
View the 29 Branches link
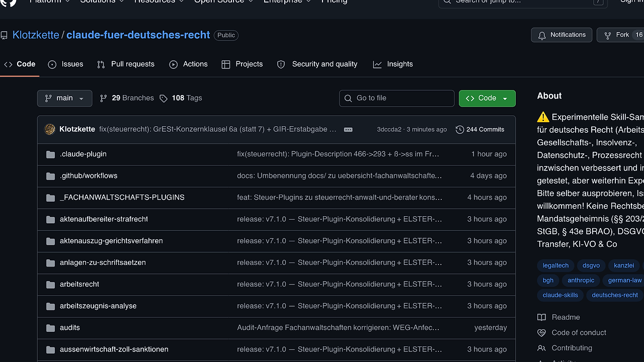click(127, 98)
